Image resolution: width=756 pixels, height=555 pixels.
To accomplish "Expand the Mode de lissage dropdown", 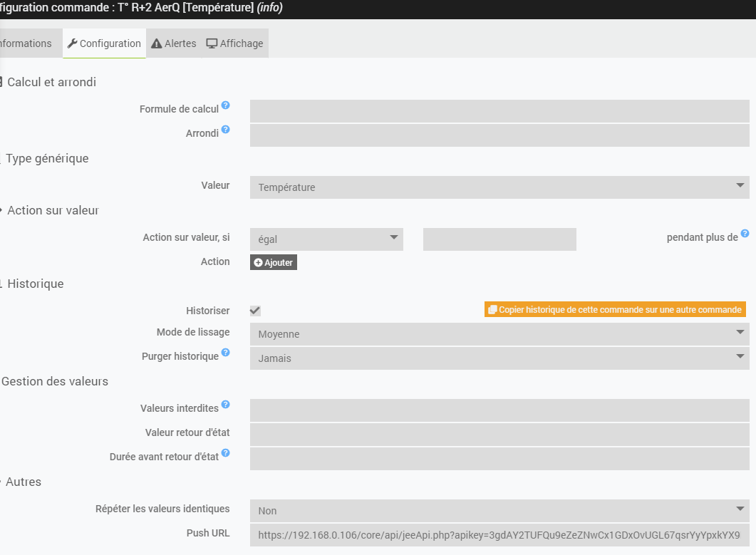I will (499, 334).
